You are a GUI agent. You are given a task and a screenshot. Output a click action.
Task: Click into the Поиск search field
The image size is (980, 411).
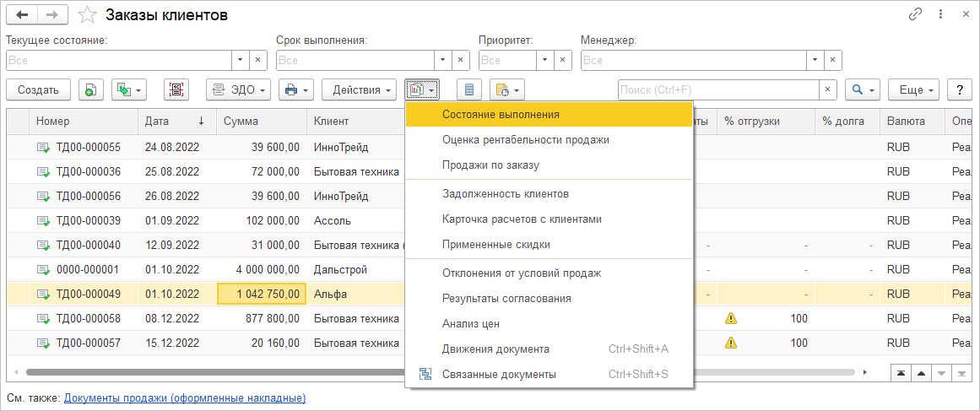tap(717, 89)
